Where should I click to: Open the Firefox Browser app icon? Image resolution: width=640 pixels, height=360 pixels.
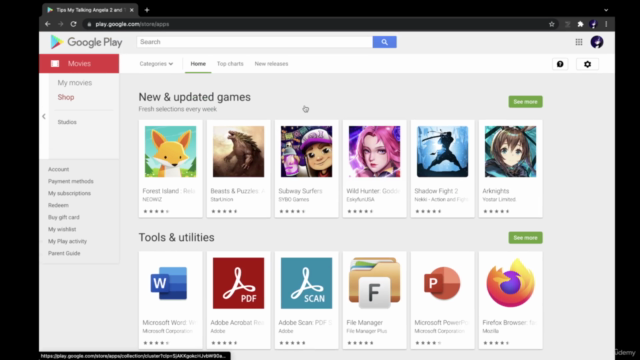511,283
